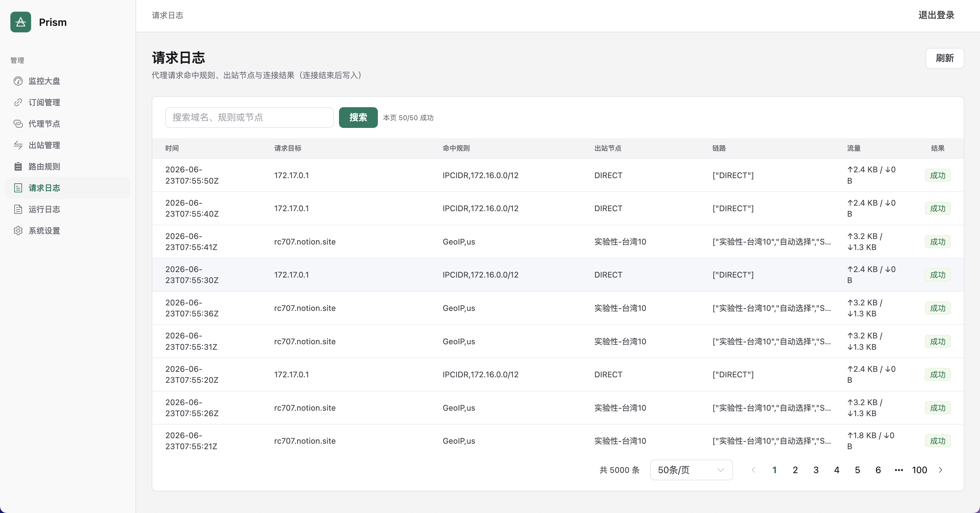Screen dimensions: 980x513
Task: Focus the 搜索域名、规则或节点 search field
Action: [249, 118]
